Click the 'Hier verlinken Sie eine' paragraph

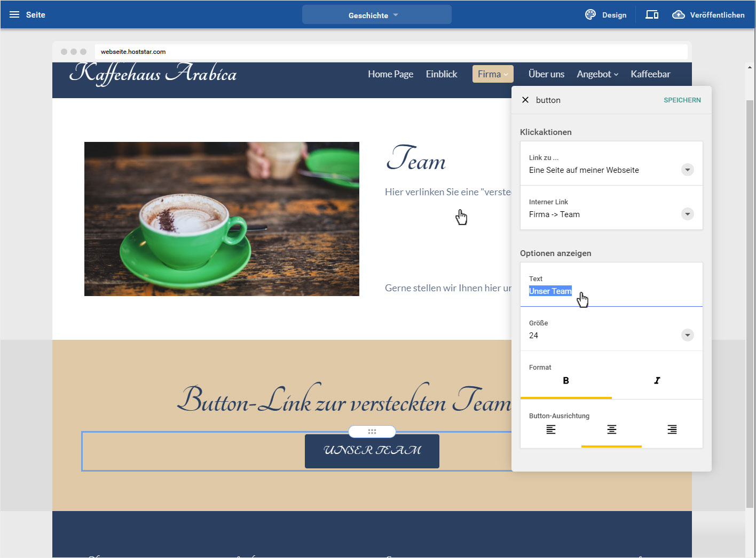pyautogui.click(x=448, y=192)
